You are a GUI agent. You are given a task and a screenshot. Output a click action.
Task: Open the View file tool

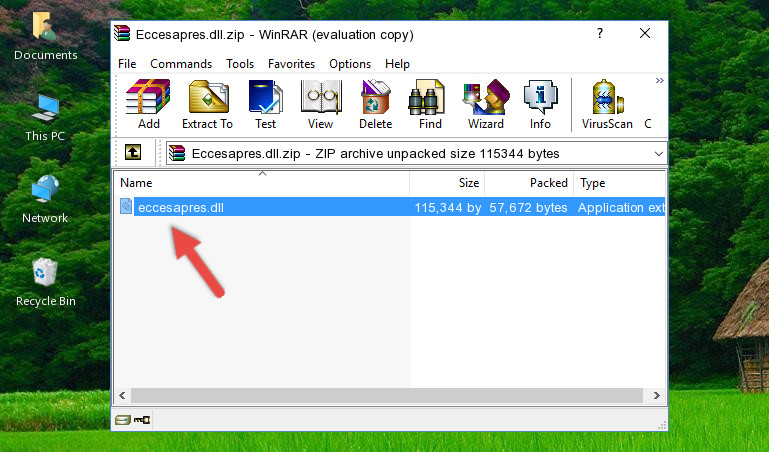(x=321, y=104)
